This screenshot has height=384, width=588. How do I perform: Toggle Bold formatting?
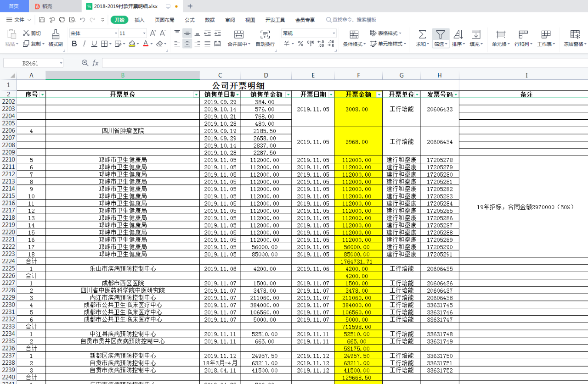74,44
